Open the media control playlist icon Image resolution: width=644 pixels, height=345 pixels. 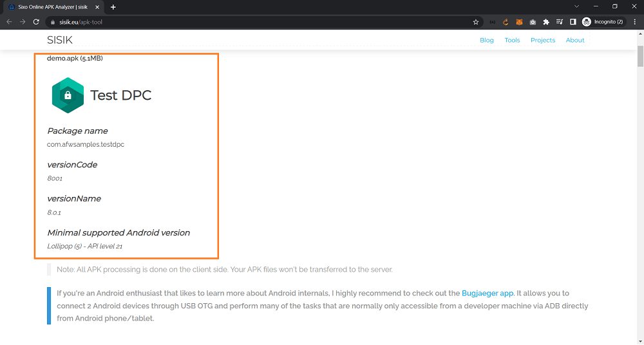click(560, 22)
